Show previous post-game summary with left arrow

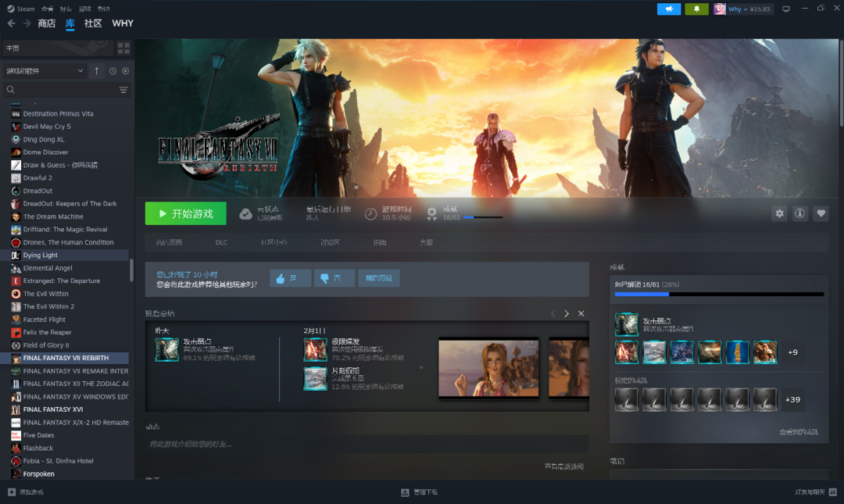coord(553,313)
